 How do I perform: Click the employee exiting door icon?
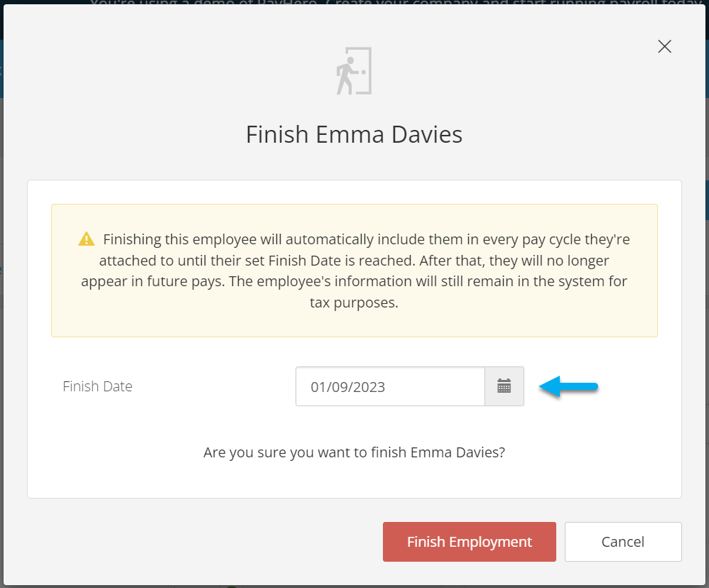(x=354, y=71)
